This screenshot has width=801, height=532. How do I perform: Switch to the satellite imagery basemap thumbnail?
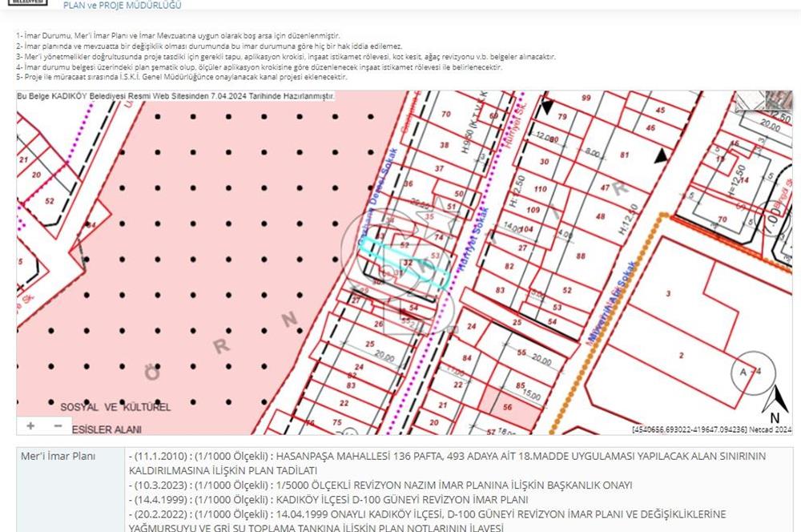tap(779, 100)
